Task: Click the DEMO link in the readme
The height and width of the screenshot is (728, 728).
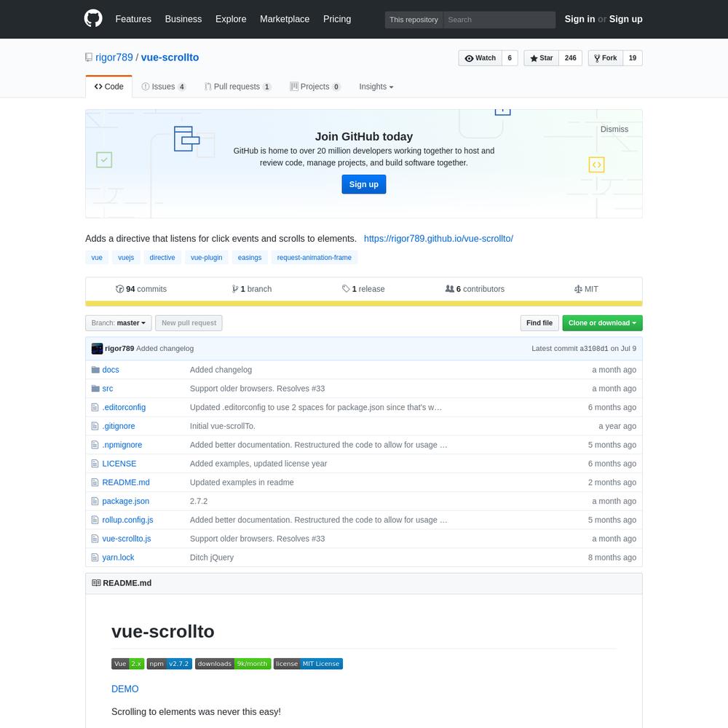Action: 125,689
